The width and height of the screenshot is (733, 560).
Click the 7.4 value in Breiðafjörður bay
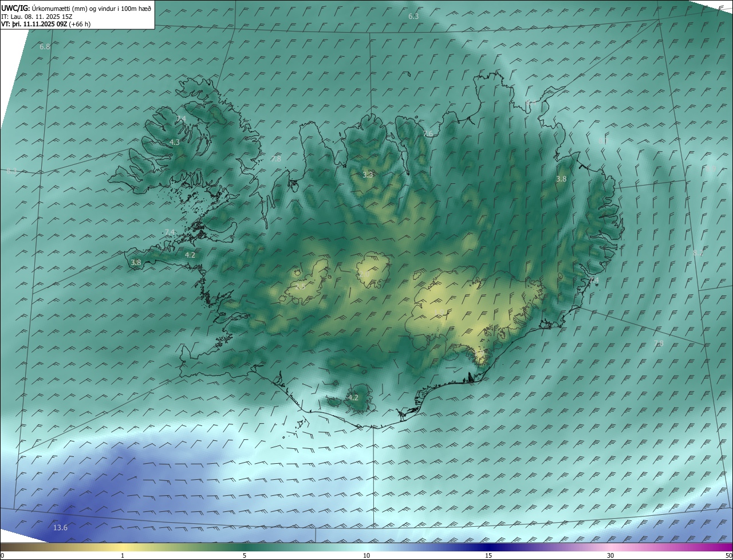tap(170, 232)
